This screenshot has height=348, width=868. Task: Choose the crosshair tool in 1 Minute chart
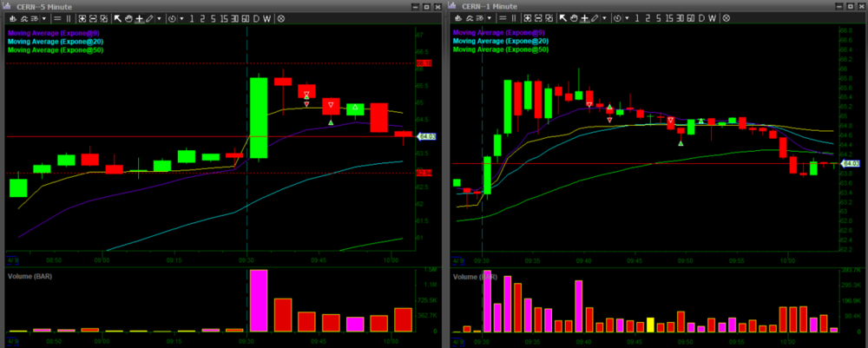[x=585, y=18]
